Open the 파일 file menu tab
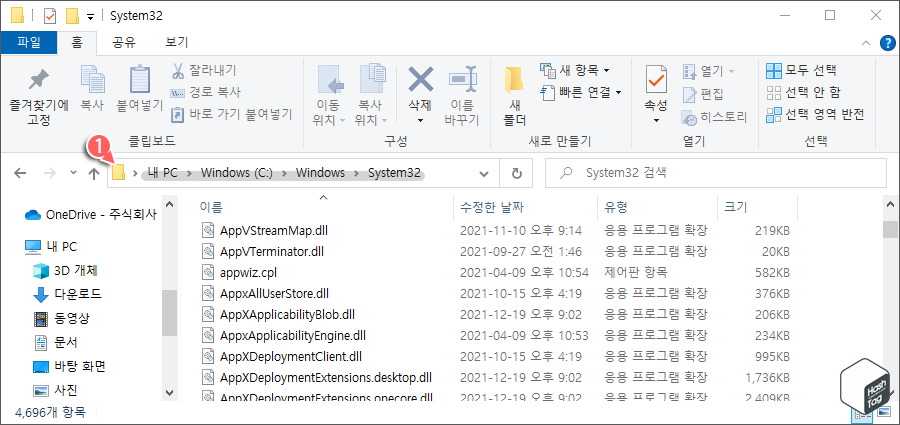900x425 pixels. (29, 42)
